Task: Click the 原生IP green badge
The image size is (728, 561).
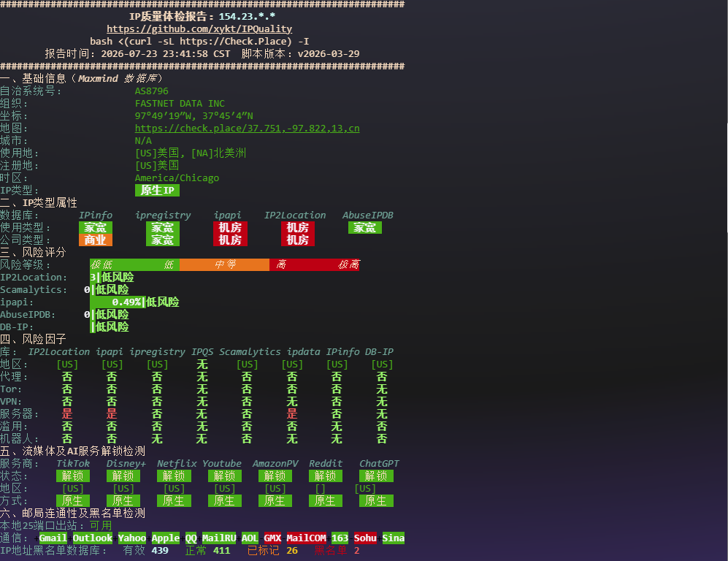Action: point(158,191)
